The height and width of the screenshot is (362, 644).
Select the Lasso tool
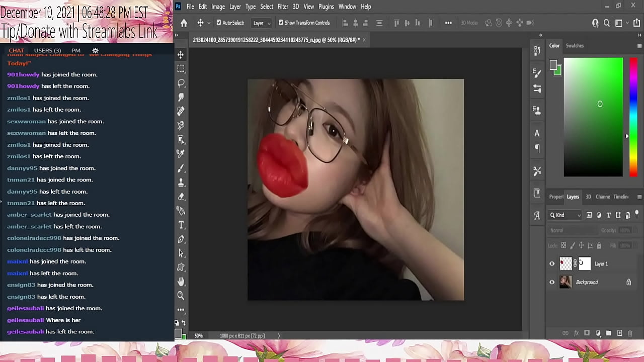pos(181,82)
